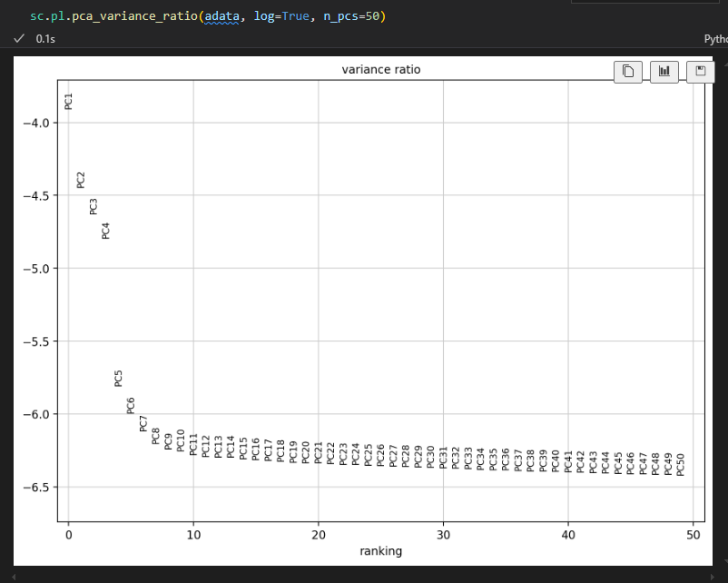Click the x-axis label 'ranking'
This screenshot has width=728, height=583.
click(380, 551)
